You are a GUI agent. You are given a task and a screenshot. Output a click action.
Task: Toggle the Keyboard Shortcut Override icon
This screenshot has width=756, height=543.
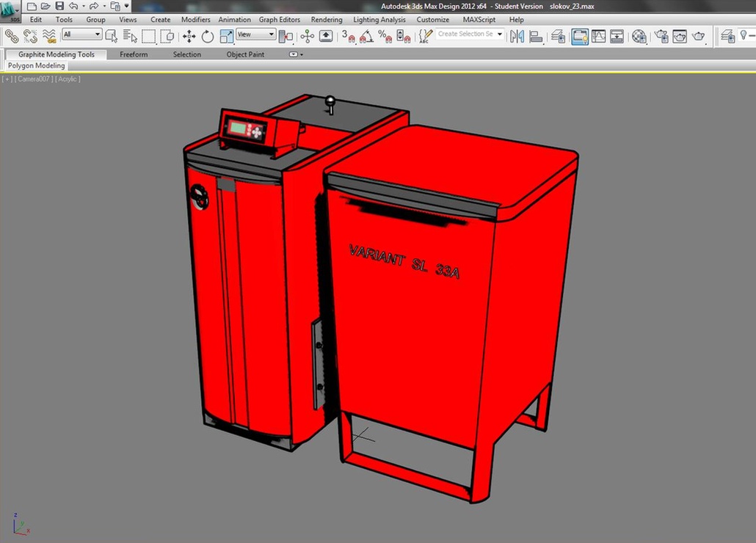[326, 36]
